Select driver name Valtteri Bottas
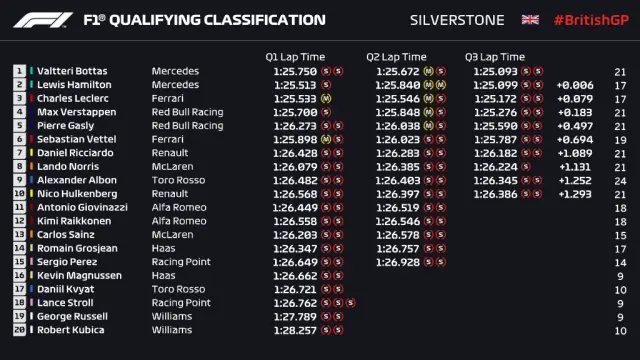Viewport: 640px width, 360px height. tap(72, 71)
